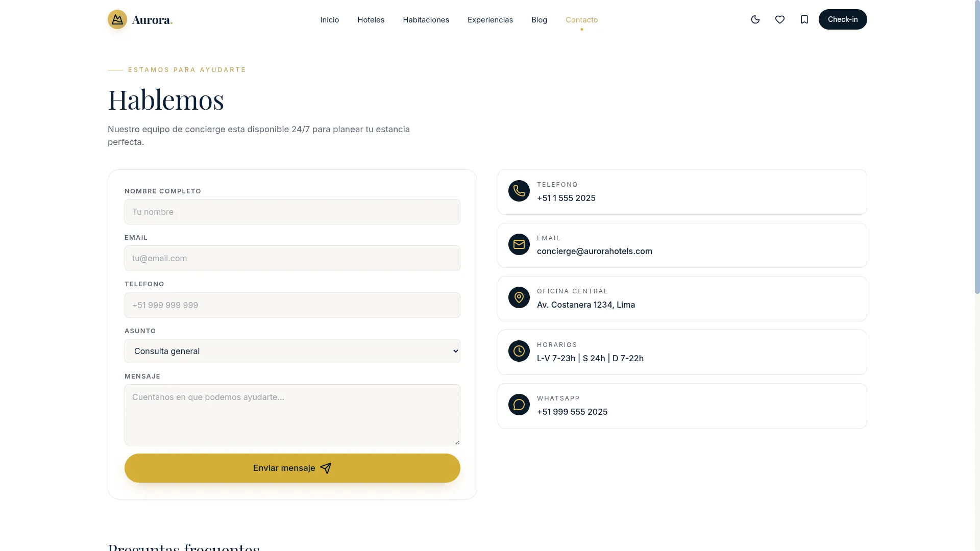Click the map pin icon for Oficina Central

point(519,297)
